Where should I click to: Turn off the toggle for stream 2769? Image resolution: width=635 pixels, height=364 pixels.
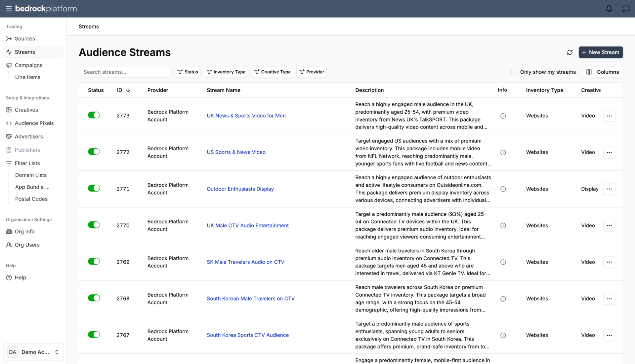pos(94,261)
